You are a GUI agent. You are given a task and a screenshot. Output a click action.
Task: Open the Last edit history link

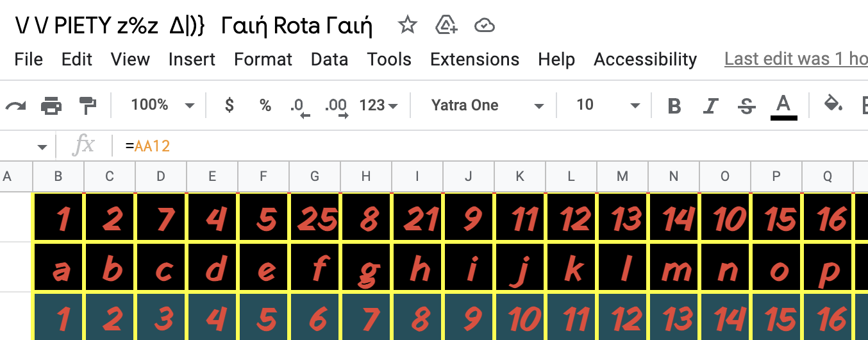click(796, 60)
